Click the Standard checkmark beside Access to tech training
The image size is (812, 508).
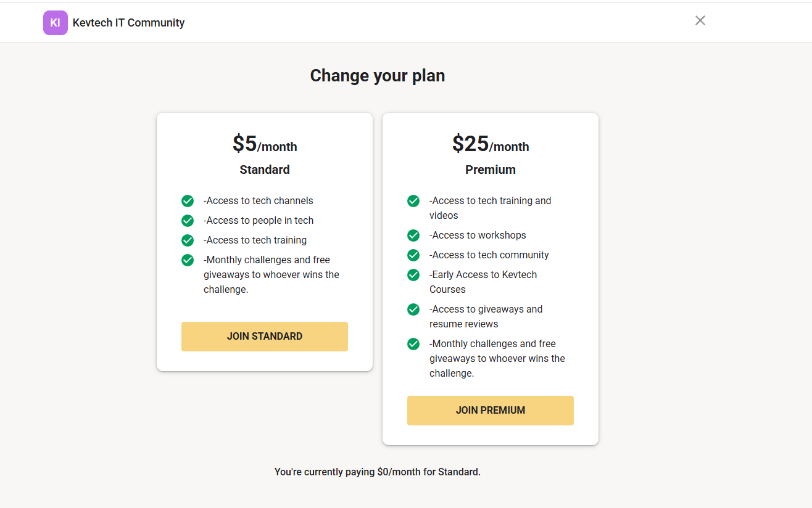pos(188,240)
